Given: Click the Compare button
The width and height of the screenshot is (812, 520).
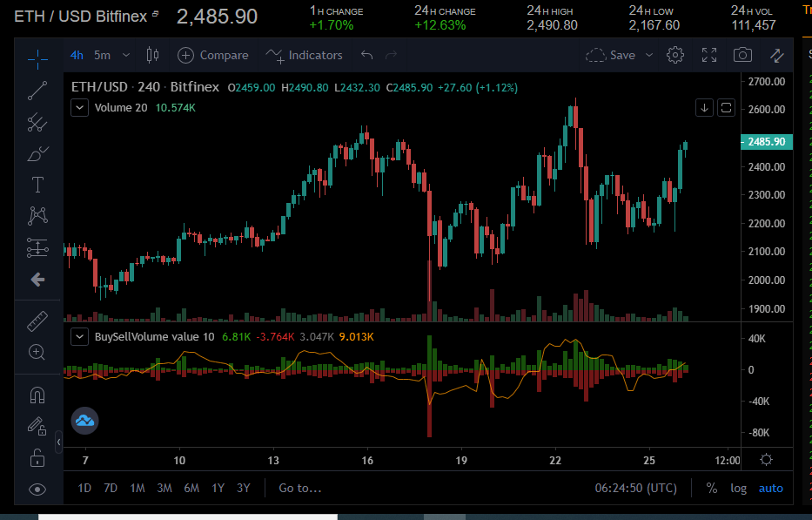Looking at the screenshot, I should (213, 55).
